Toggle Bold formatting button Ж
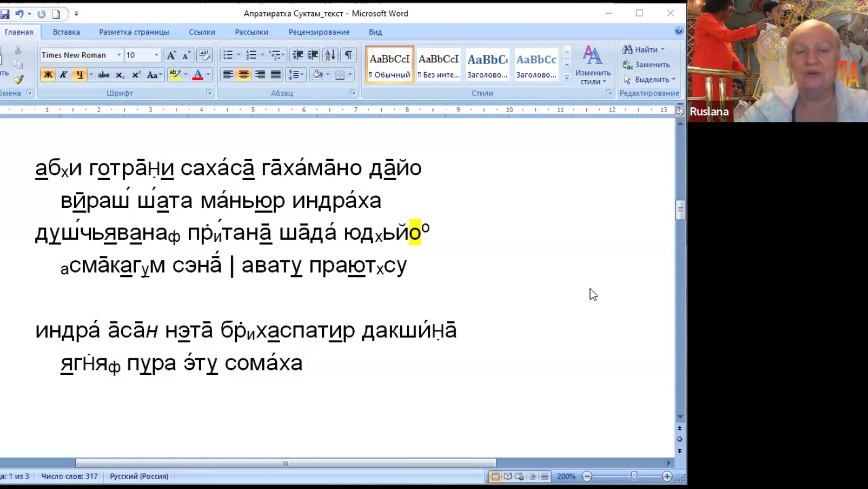This screenshot has width=868, height=489. pyautogui.click(x=48, y=75)
